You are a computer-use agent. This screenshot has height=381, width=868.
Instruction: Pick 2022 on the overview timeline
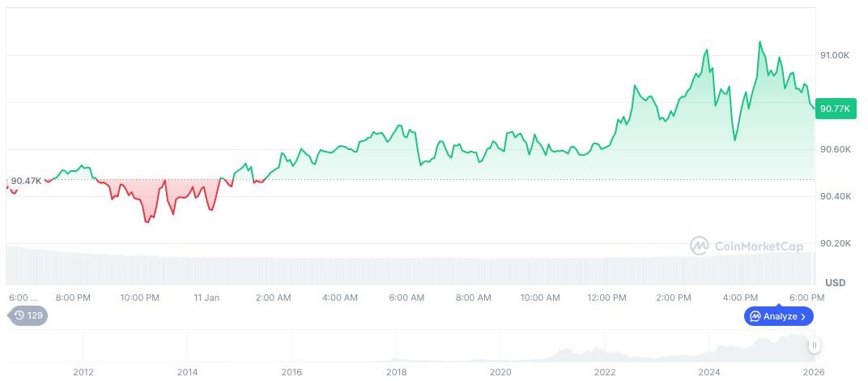pyautogui.click(x=605, y=372)
